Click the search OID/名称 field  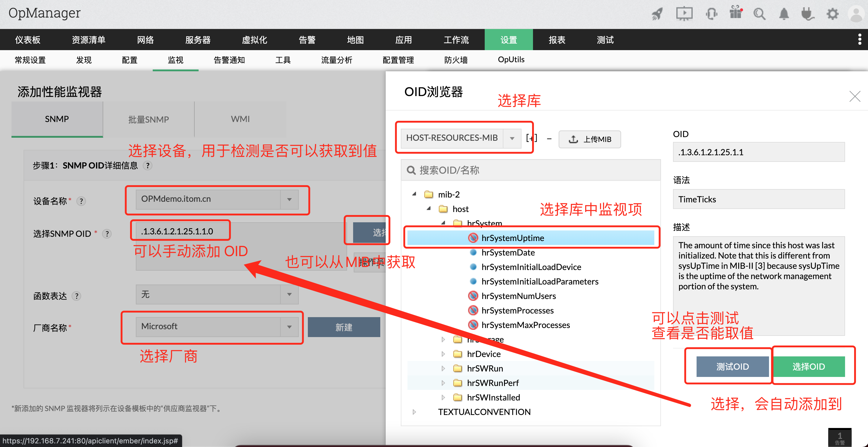pos(530,170)
